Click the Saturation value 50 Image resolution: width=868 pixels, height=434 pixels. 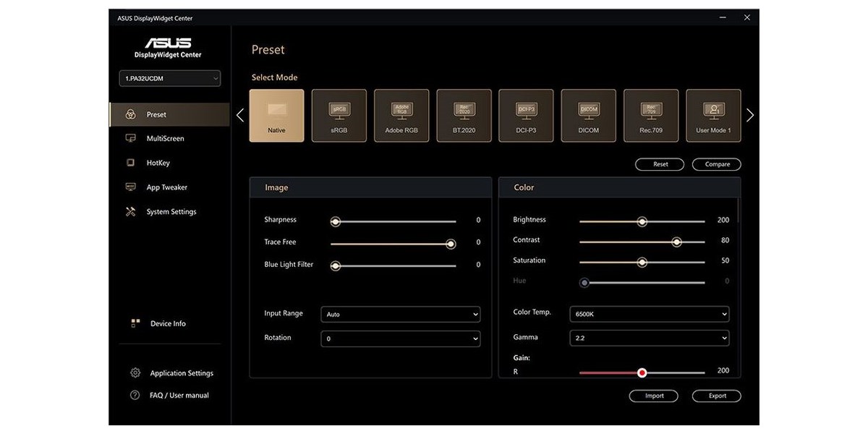coord(725,260)
